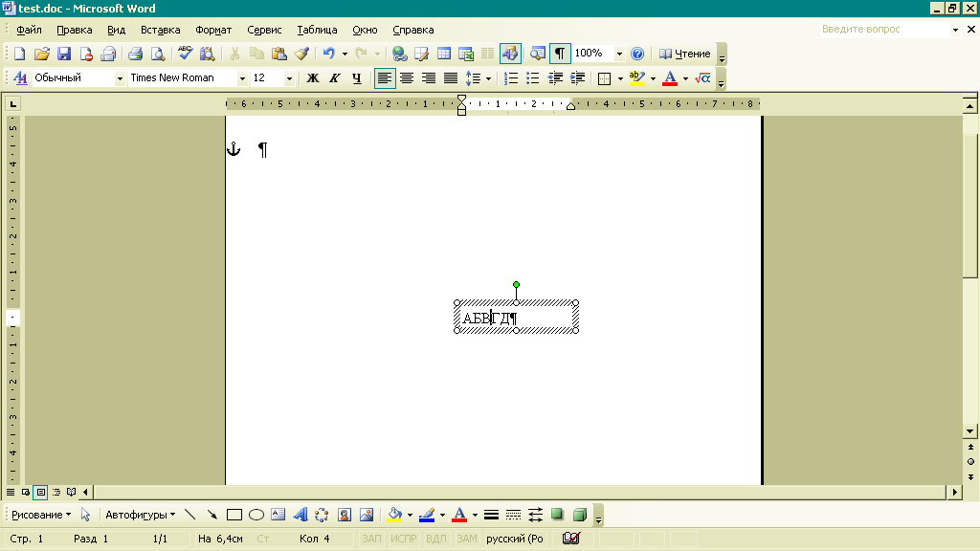980x551 pixels.
Task: Apply the red font color swatch
Action: [670, 78]
